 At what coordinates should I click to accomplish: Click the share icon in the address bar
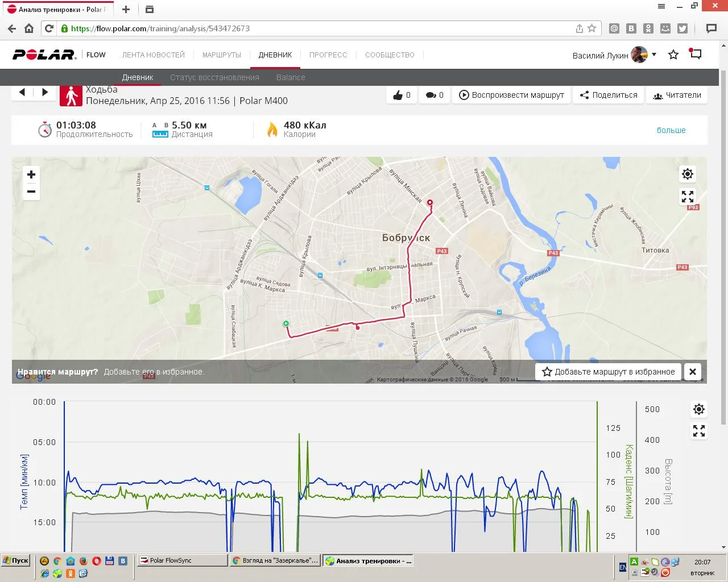(579, 28)
